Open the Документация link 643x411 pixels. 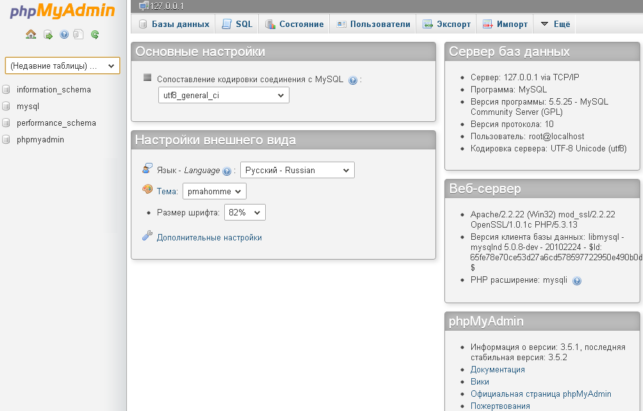click(x=497, y=370)
